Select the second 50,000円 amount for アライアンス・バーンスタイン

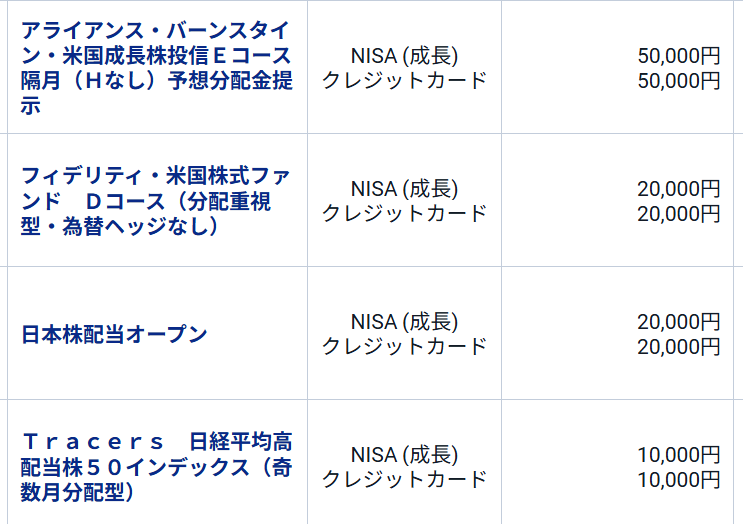[678, 80]
